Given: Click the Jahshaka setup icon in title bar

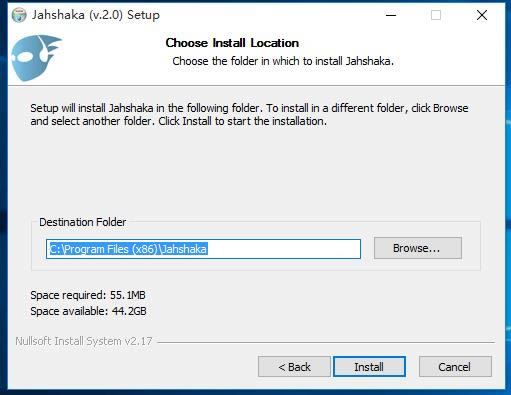Looking at the screenshot, I should pyautogui.click(x=19, y=15).
